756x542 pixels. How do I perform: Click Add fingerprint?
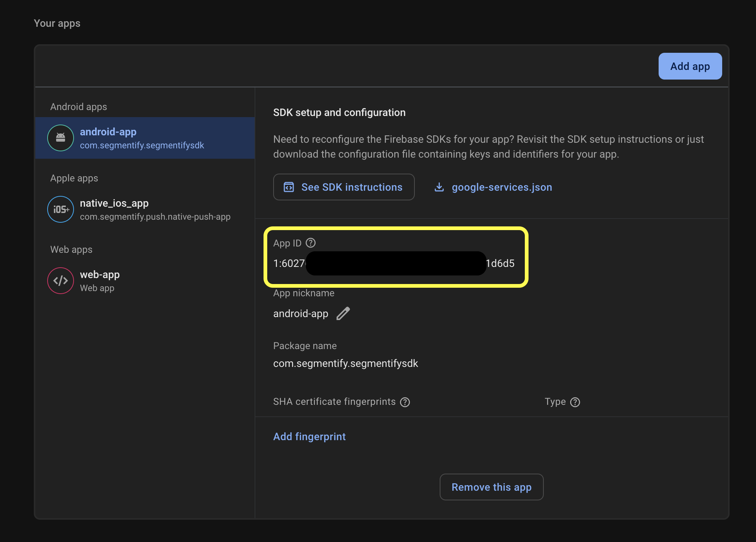click(x=309, y=436)
